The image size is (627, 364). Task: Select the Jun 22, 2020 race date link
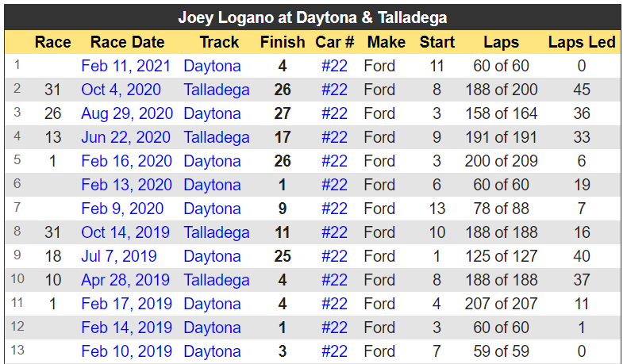coord(126,137)
